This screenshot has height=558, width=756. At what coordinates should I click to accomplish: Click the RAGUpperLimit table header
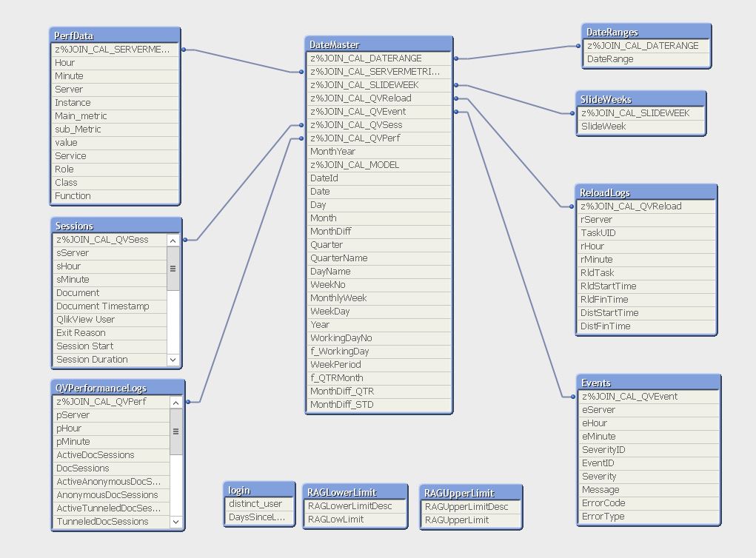tap(470, 493)
